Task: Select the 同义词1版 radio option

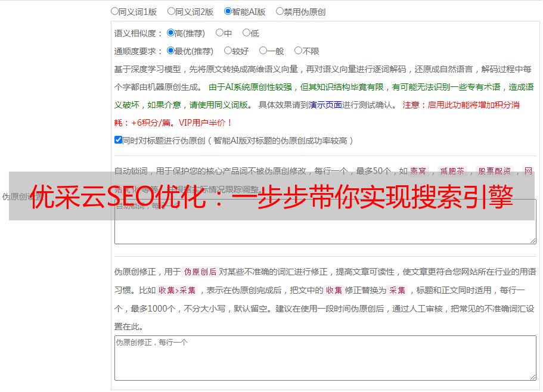Action: 114,11
